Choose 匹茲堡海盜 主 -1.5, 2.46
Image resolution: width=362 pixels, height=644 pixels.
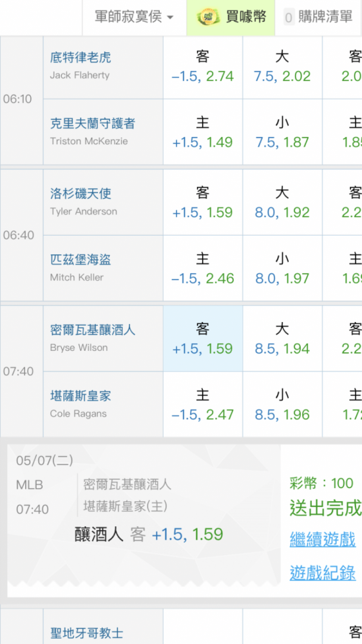[202, 268]
